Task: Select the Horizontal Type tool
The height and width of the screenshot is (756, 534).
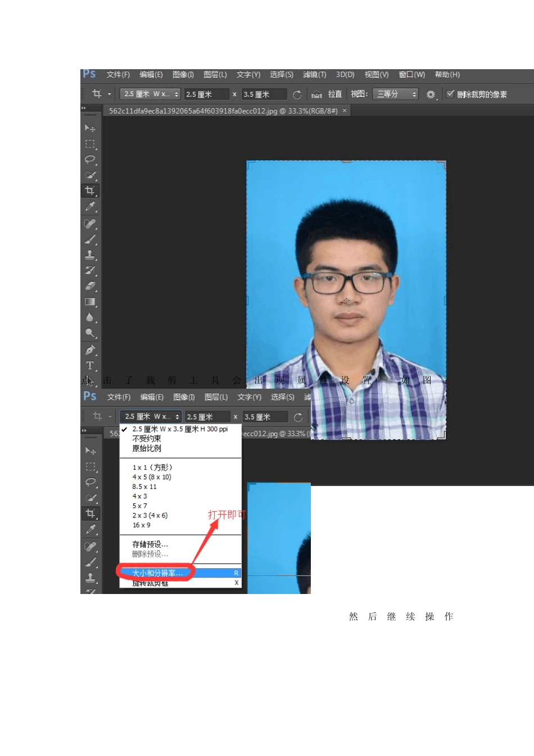Action: (90, 366)
